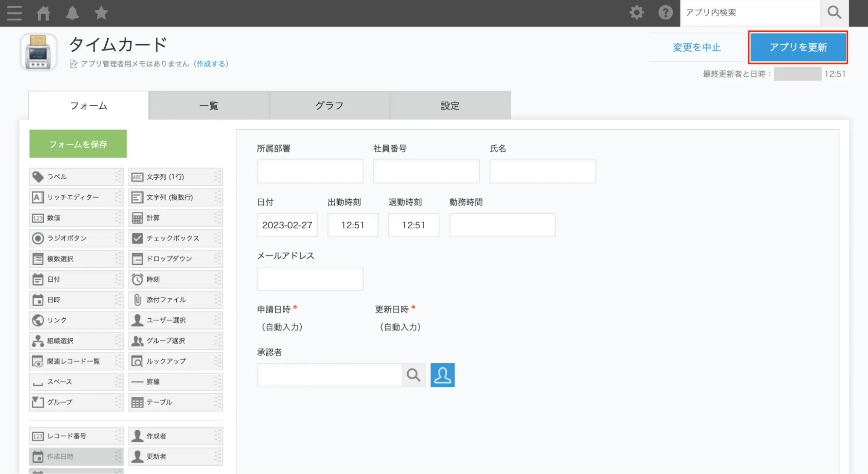Open the 作成する link for admin memo
868x474 pixels.
[211, 63]
